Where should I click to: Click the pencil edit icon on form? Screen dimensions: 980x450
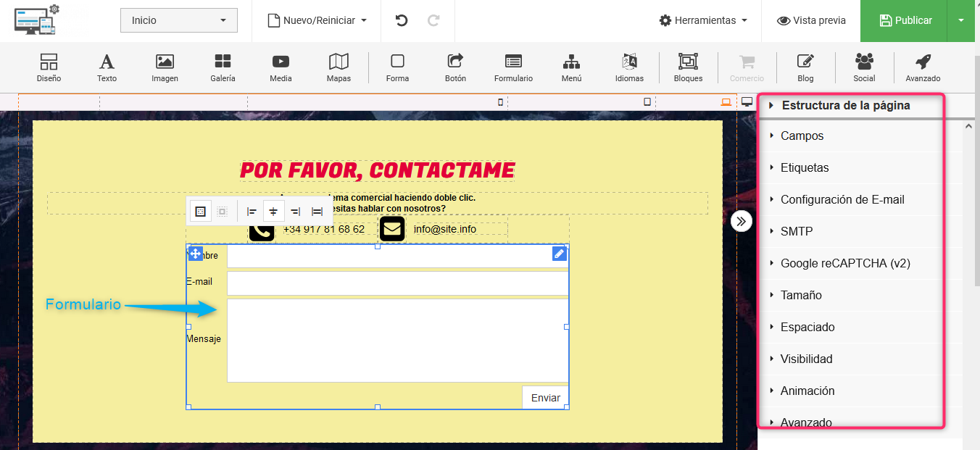point(559,253)
